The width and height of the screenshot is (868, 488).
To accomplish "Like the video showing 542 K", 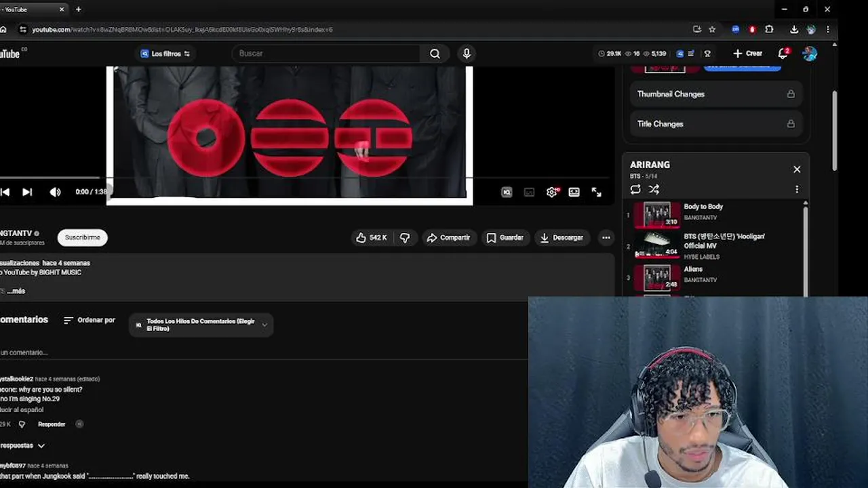I will 372,238.
